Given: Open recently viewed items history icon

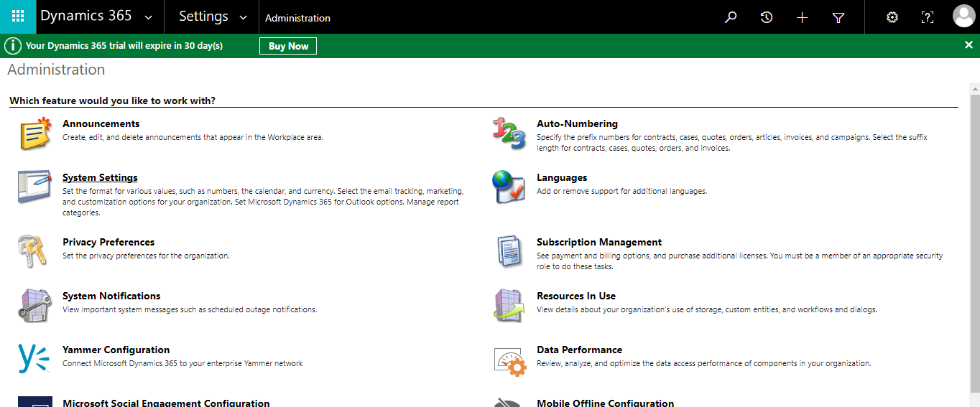Looking at the screenshot, I should click(x=767, y=17).
